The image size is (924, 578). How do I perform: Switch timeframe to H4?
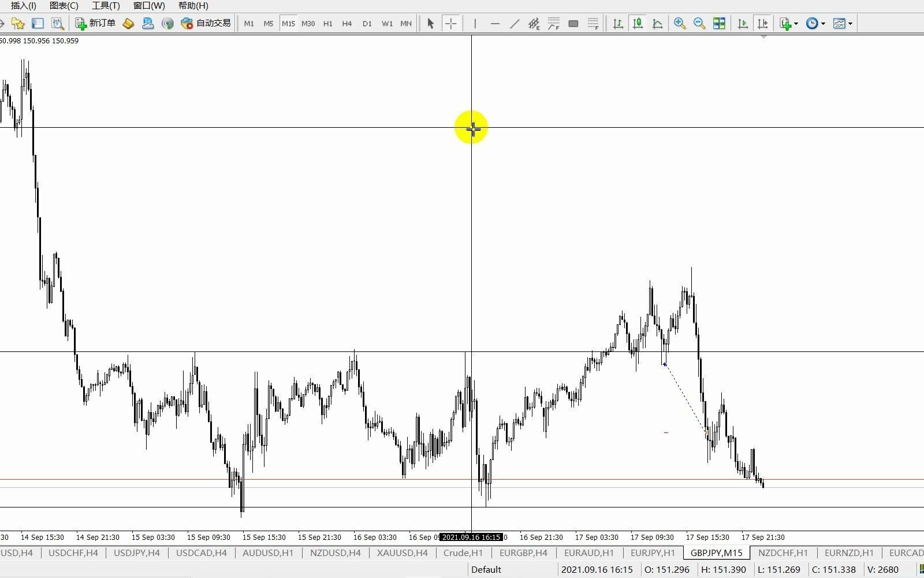click(347, 24)
